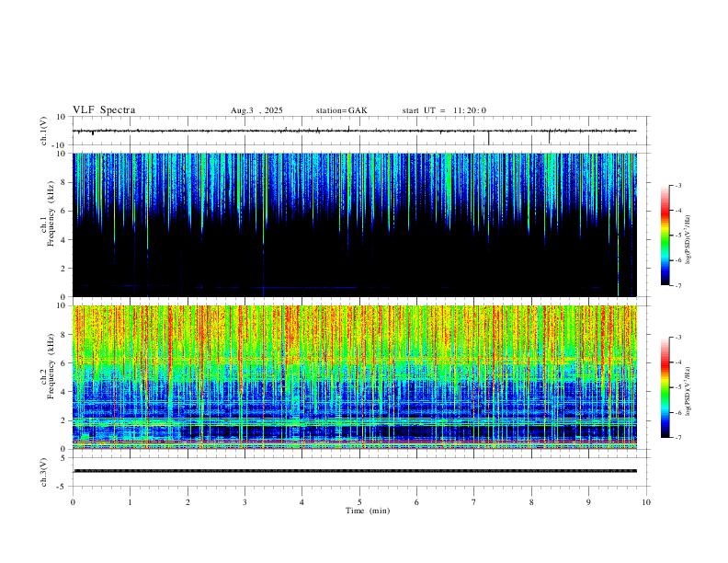Click inside the ch.2 spectrogram panel
The height and width of the screenshot is (563, 728).
click(x=355, y=377)
